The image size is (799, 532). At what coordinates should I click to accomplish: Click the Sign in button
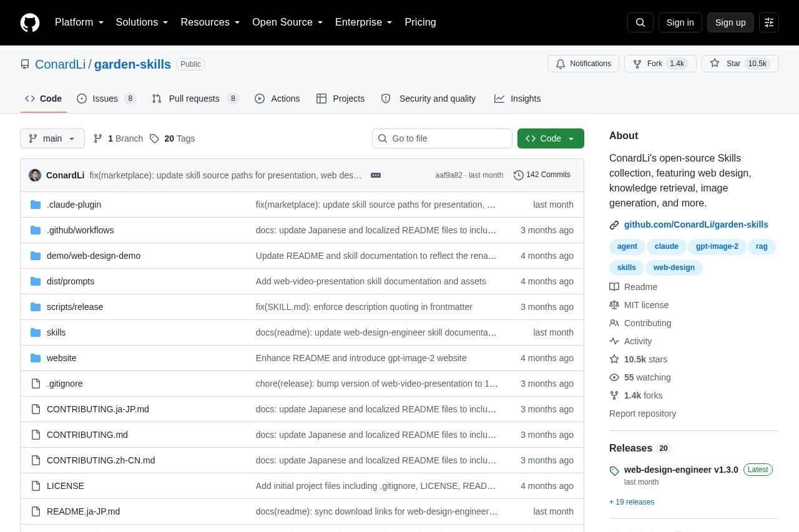tap(680, 22)
